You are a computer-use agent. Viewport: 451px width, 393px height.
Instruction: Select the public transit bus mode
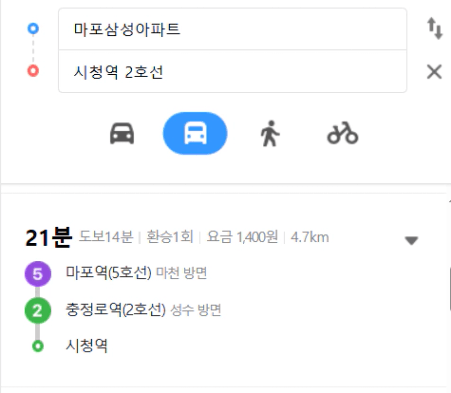click(x=195, y=133)
